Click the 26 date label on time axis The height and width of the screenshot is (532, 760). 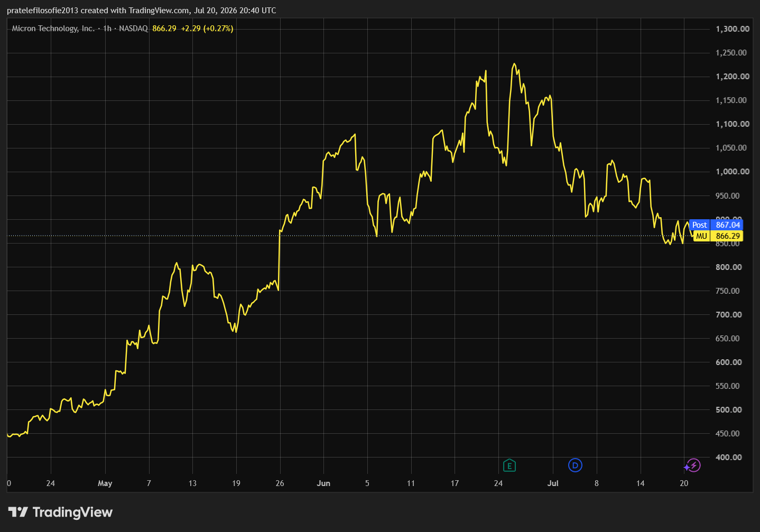[280, 483]
